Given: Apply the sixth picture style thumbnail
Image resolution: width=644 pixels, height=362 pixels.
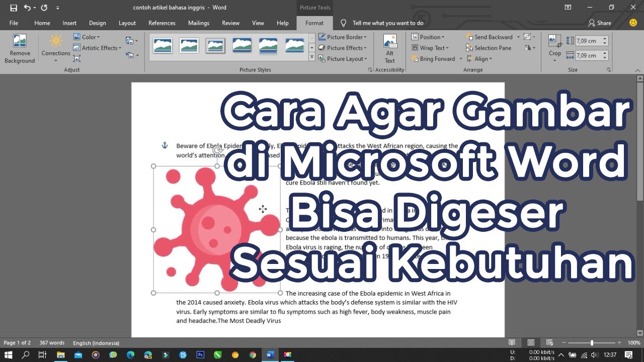Looking at the screenshot, I should click(x=295, y=46).
